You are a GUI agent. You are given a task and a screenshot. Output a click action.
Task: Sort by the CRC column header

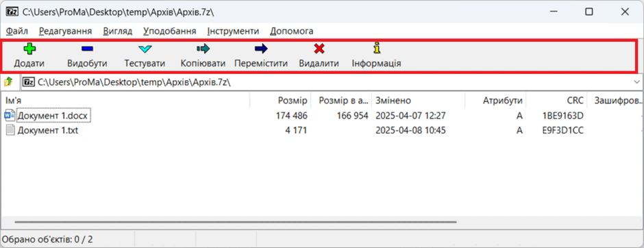pyautogui.click(x=556, y=101)
